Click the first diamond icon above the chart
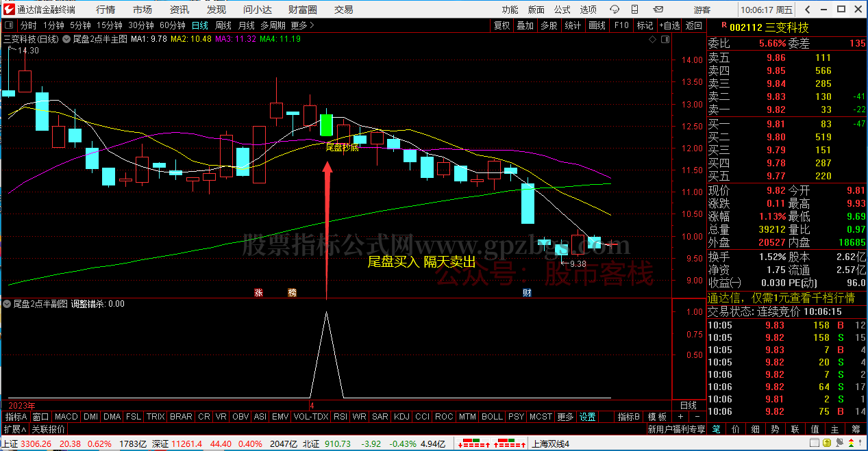Viewport: 868px width, 451px height. 653,39
